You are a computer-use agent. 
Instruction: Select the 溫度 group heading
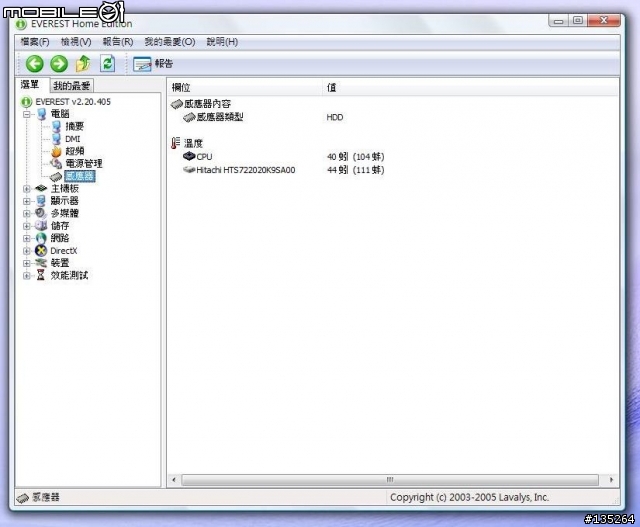pos(193,143)
